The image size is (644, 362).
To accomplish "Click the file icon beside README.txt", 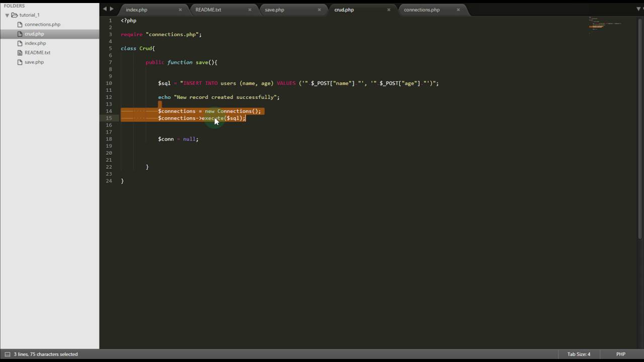I will [20, 52].
